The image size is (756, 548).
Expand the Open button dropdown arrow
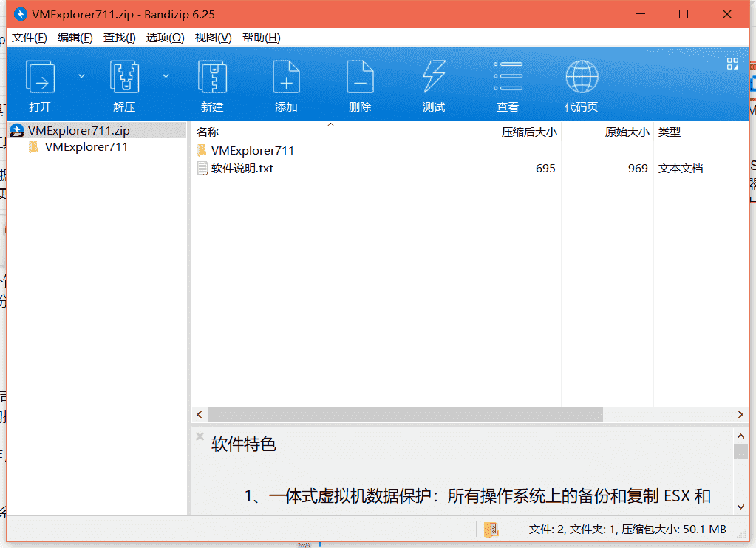(81, 76)
